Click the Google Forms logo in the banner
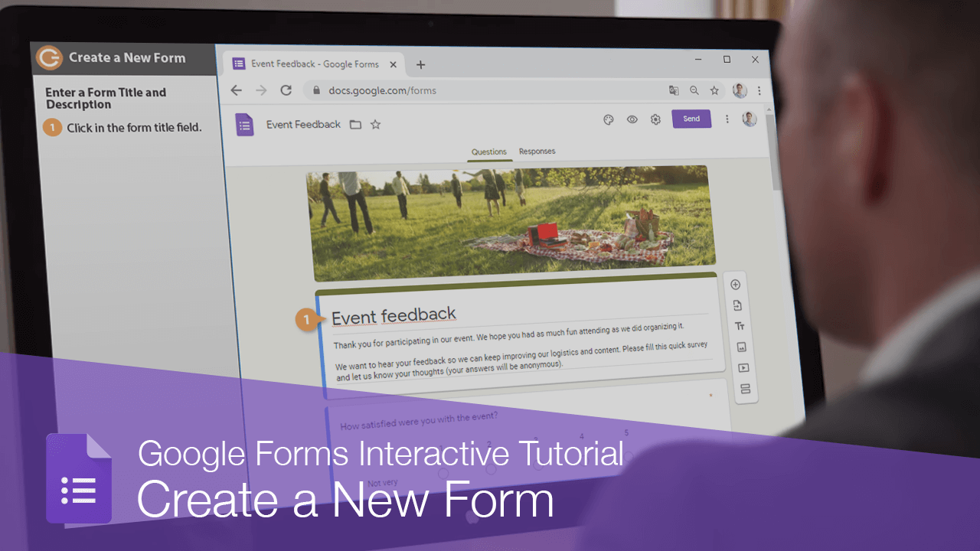The image size is (980, 551). pos(79,479)
